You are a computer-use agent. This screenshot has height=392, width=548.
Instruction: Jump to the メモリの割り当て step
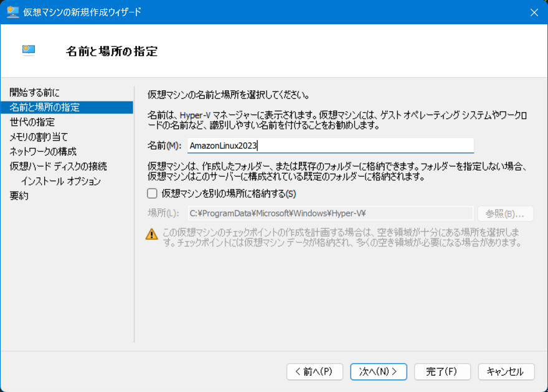pyautogui.click(x=39, y=137)
